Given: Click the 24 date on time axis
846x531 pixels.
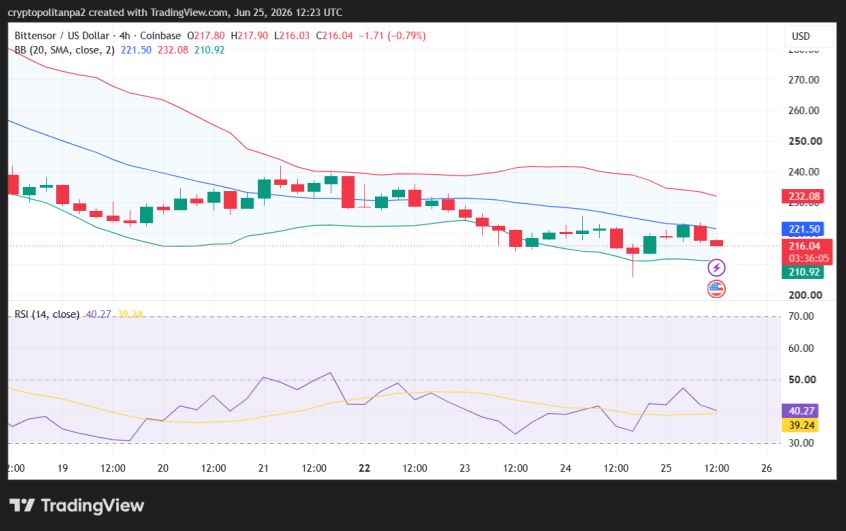Looking at the screenshot, I should 565,468.
